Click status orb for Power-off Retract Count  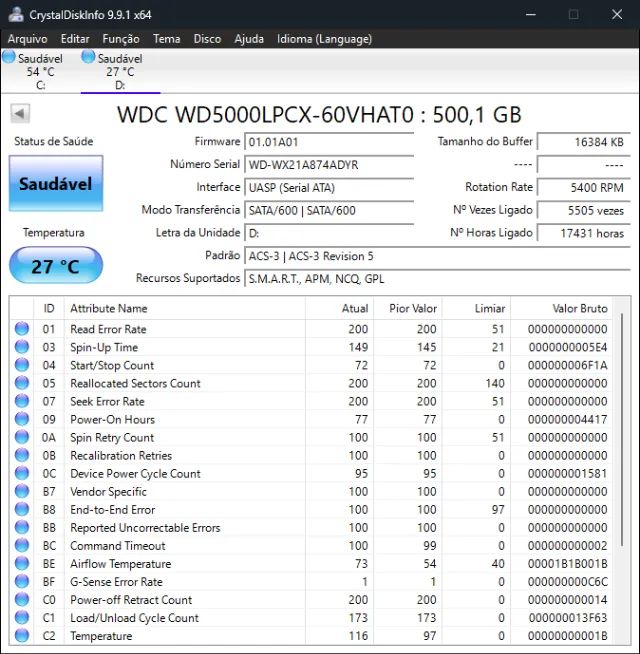tap(22, 599)
